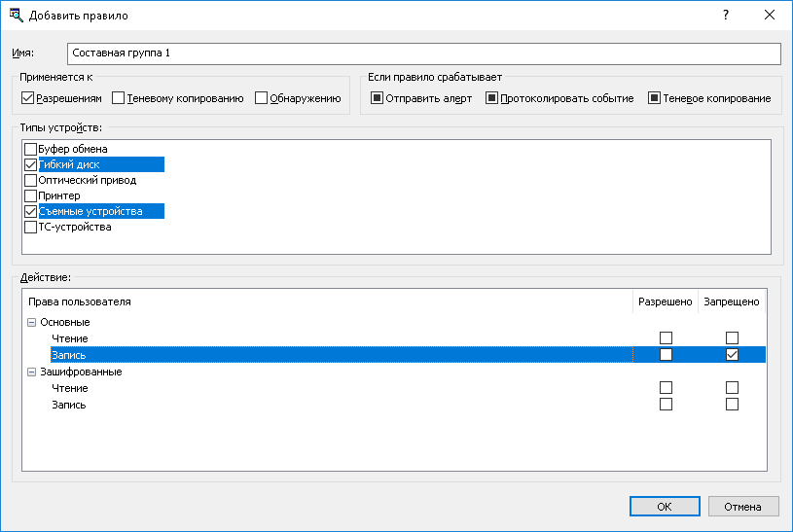This screenshot has height=532, width=793.
Task: Check the Буфер обмена device type
Action: 30,149
